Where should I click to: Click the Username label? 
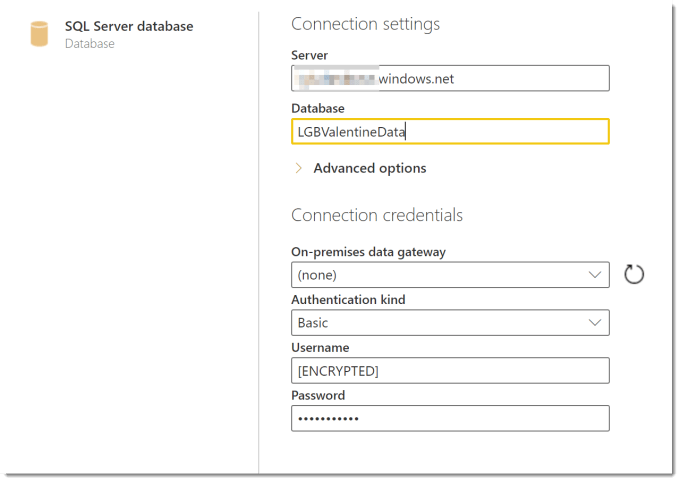click(x=320, y=348)
